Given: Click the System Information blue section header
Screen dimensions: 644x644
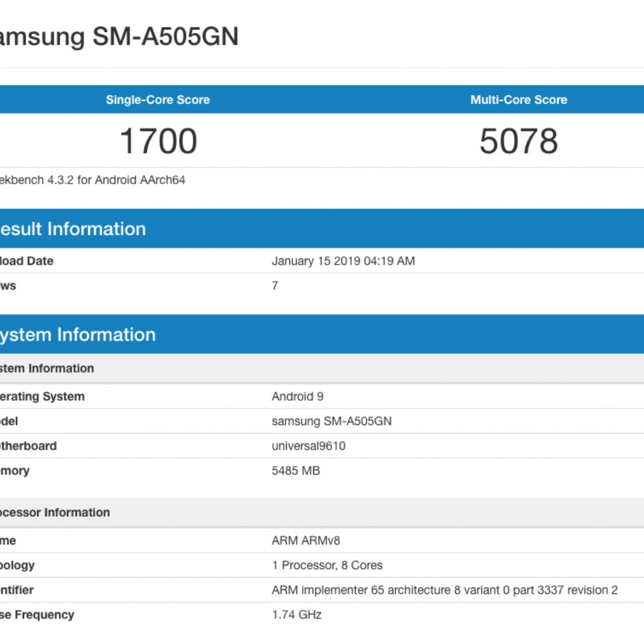Looking at the screenshot, I should click(78, 334).
